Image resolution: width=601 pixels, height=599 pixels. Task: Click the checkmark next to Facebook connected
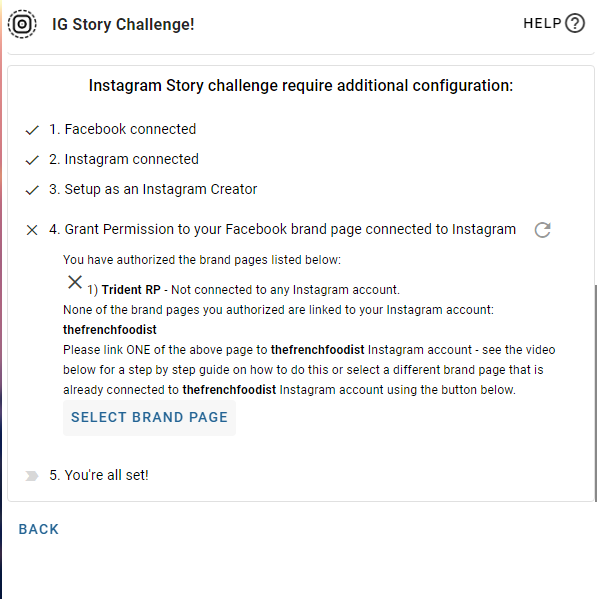[32, 130]
